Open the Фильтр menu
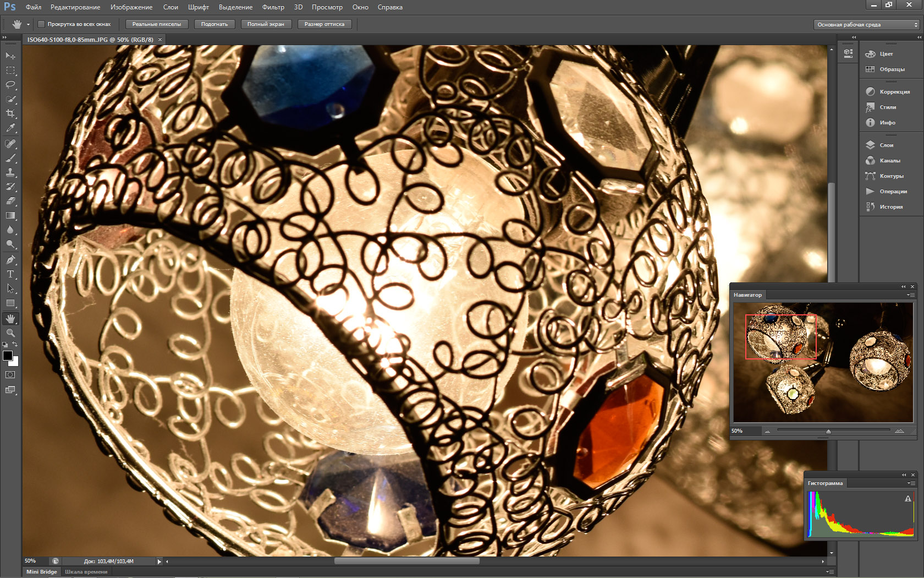 coord(273,7)
